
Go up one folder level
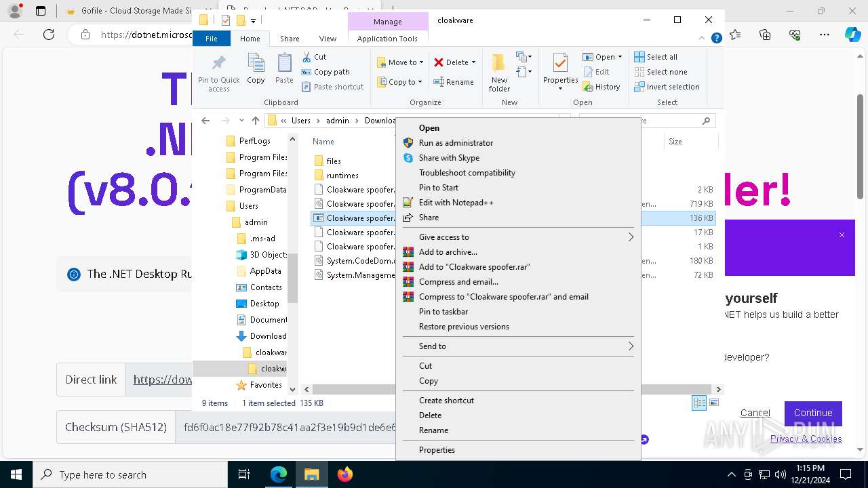pos(255,121)
